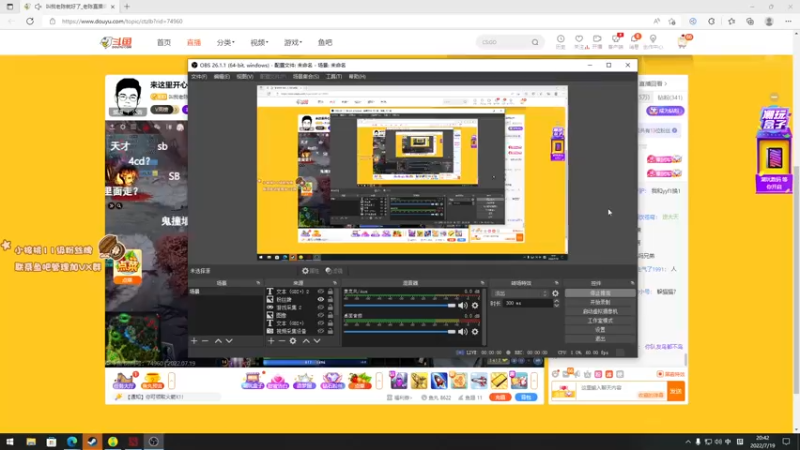Image resolution: width=800 pixels, height=450 pixels.
Task: Remove selected source with the minus icon
Action: coord(282,341)
